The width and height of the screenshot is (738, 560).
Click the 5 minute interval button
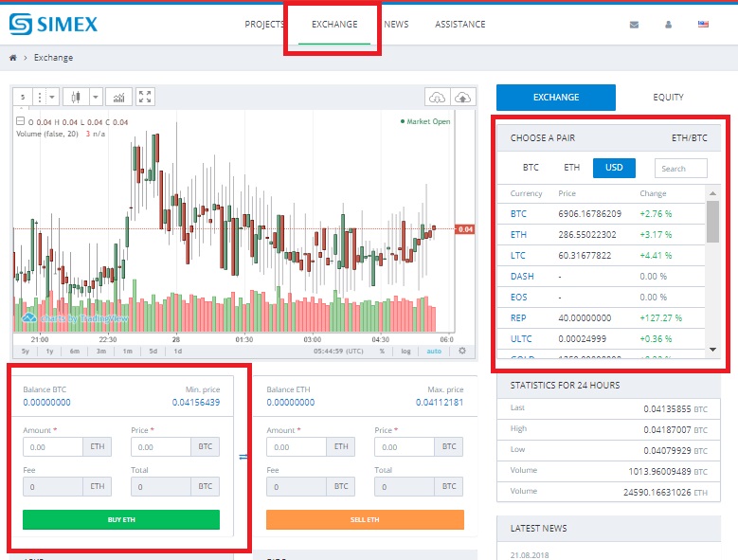click(23, 97)
